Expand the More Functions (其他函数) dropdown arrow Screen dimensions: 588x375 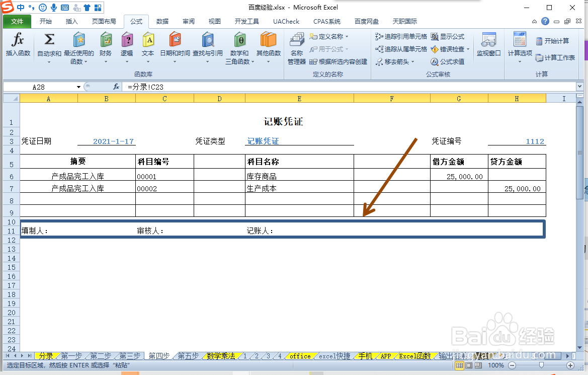coord(269,61)
